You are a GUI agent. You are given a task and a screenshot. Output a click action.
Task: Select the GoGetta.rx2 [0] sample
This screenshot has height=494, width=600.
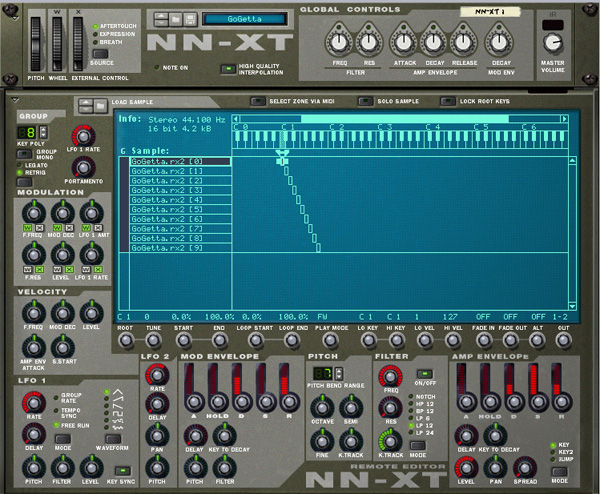[181, 161]
